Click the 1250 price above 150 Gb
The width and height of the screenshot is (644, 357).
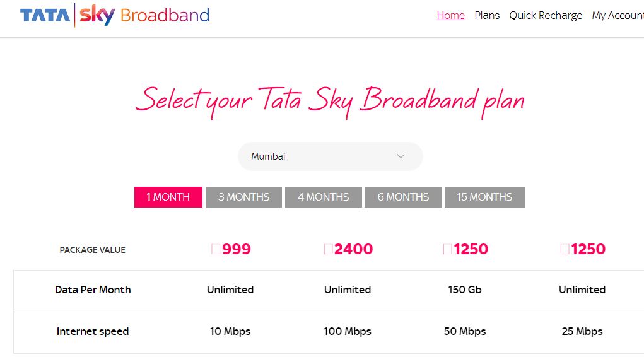tap(465, 249)
